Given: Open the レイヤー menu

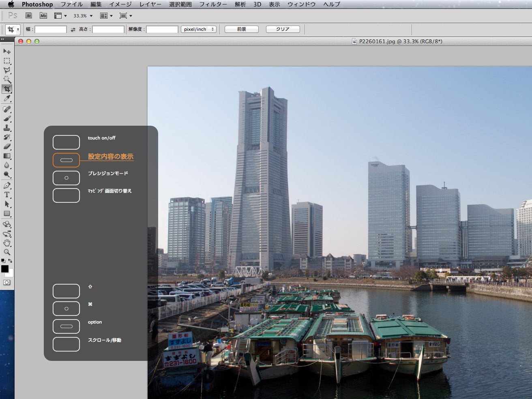Looking at the screenshot, I should pyautogui.click(x=150, y=4).
